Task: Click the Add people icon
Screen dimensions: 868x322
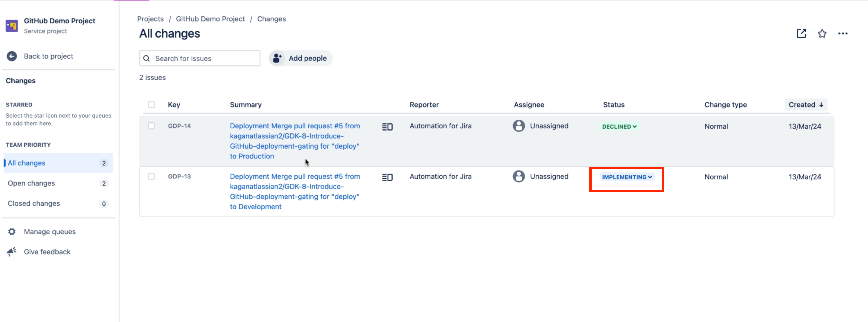Action: tap(277, 58)
